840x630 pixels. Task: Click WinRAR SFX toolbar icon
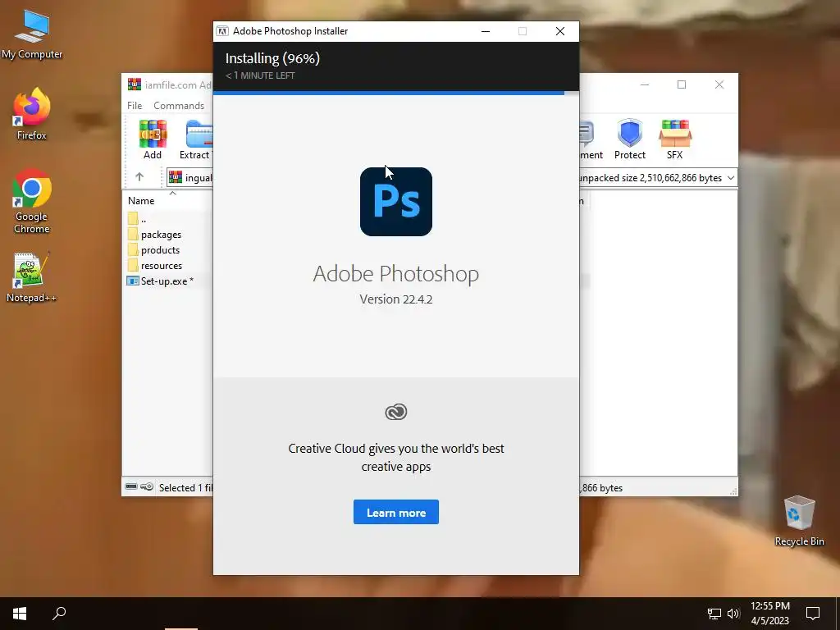tap(675, 139)
